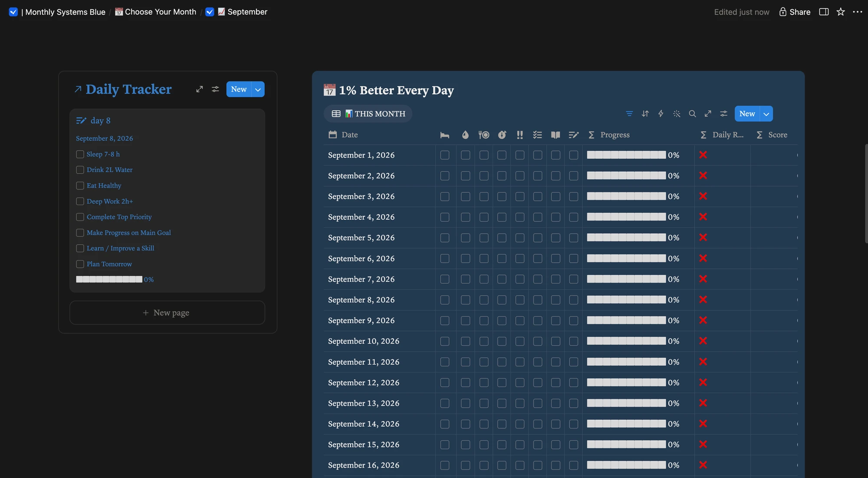The width and height of the screenshot is (868, 478).
Task: Open the September 12, 2026 row
Action: (364, 382)
